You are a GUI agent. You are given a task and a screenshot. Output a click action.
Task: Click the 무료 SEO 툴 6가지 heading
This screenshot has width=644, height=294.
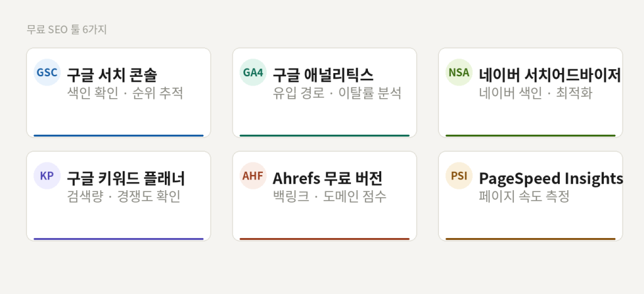(x=67, y=30)
